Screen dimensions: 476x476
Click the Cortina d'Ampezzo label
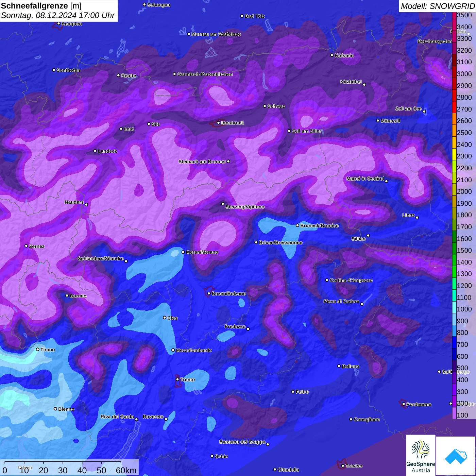point(351,280)
